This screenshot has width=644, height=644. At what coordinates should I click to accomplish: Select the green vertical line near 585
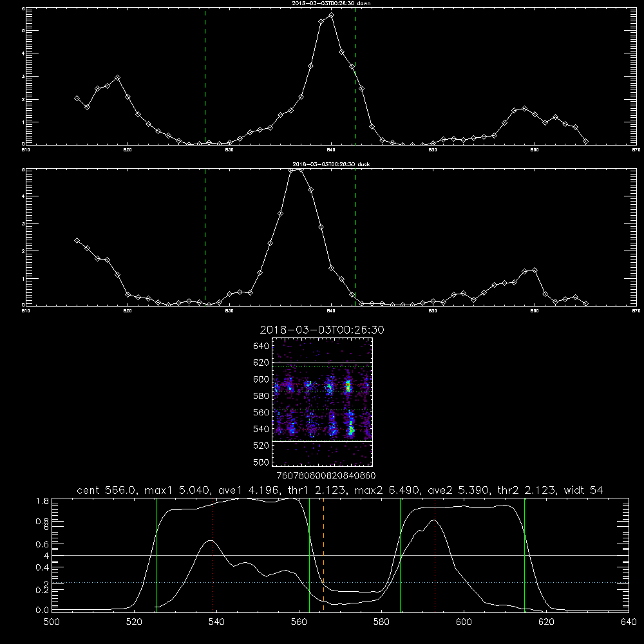pyautogui.click(x=400, y=554)
